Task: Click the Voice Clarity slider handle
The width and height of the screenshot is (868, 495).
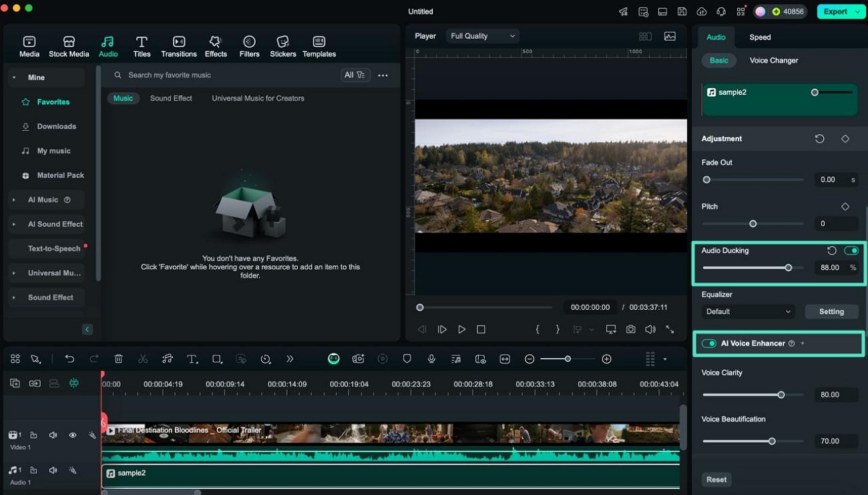Action: coord(781,395)
